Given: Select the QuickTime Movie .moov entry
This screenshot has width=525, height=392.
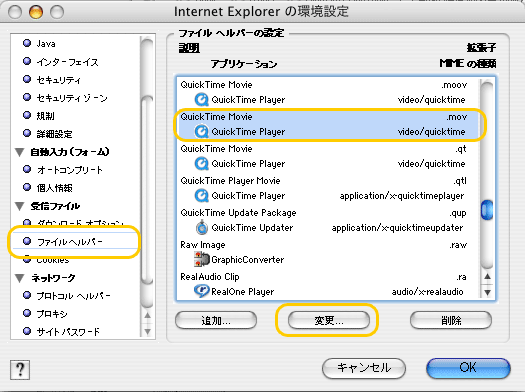Looking at the screenshot, I should tap(328, 92).
